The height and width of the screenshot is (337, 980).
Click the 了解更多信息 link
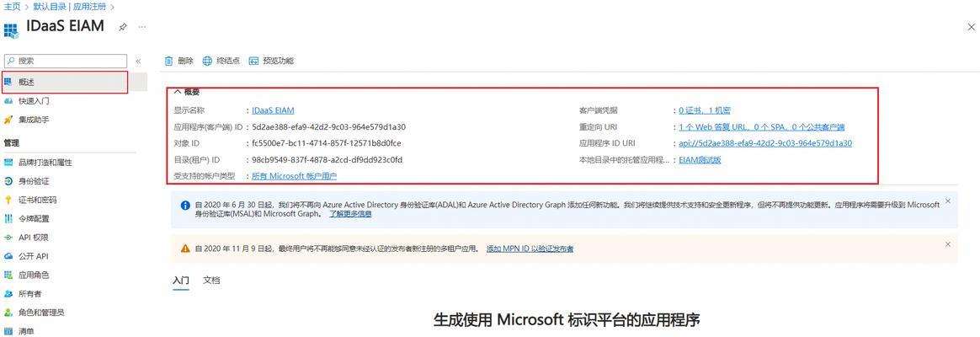click(350, 214)
